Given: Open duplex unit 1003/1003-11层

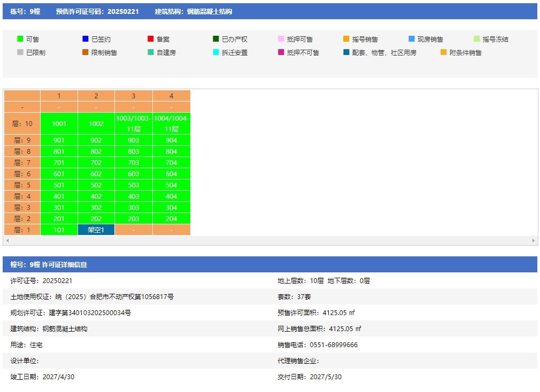Looking at the screenshot, I should (x=134, y=123).
